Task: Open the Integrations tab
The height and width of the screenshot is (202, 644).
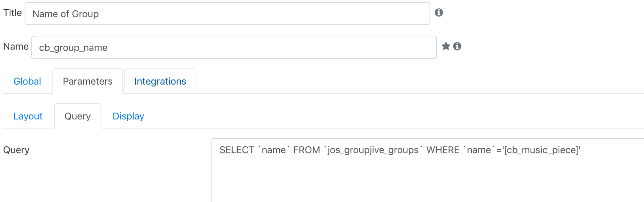Action: tap(160, 81)
